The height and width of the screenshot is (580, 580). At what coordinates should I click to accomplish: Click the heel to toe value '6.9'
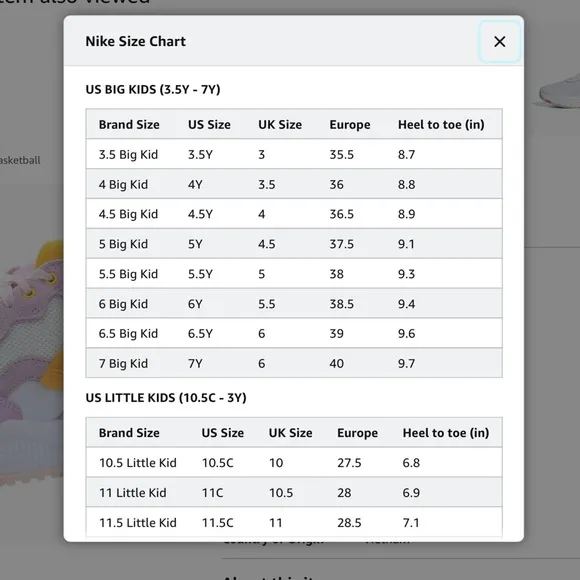pyautogui.click(x=411, y=492)
